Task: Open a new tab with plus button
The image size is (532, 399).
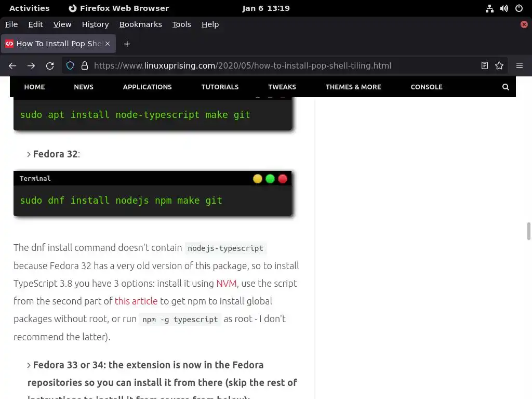Action: click(x=127, y=44)
